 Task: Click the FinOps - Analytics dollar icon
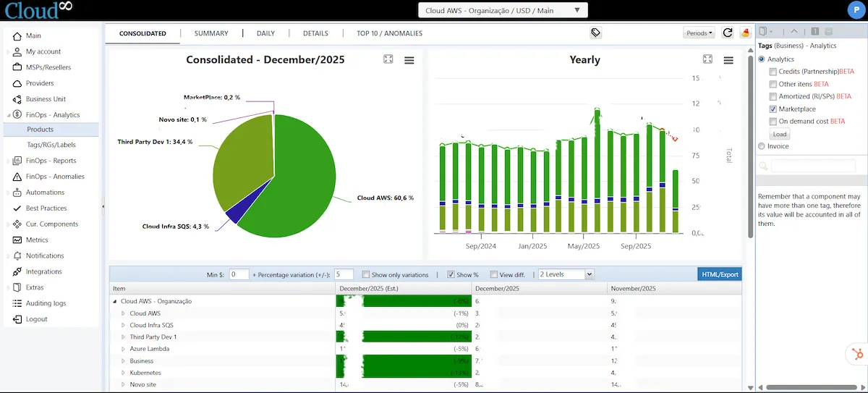coord(18,115)
